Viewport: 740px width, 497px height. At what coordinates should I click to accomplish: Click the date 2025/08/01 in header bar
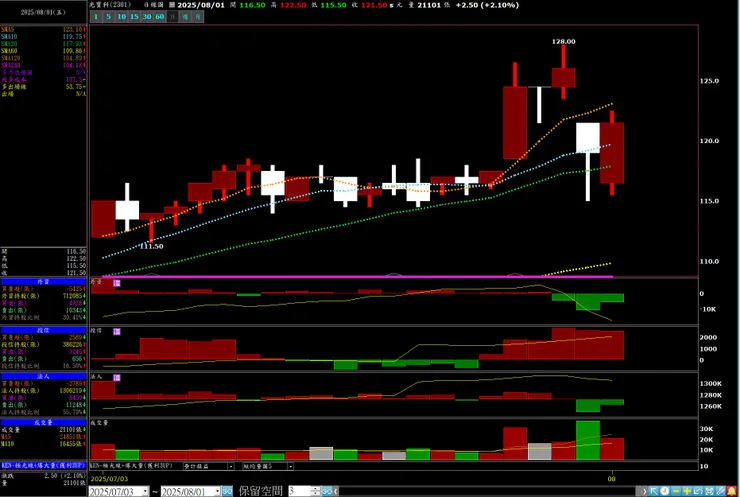coord(201,5)
